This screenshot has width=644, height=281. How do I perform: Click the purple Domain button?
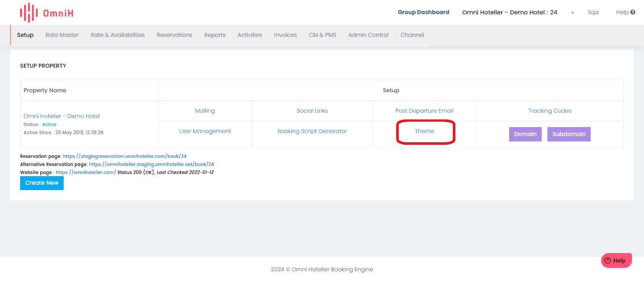click(525, 134)
